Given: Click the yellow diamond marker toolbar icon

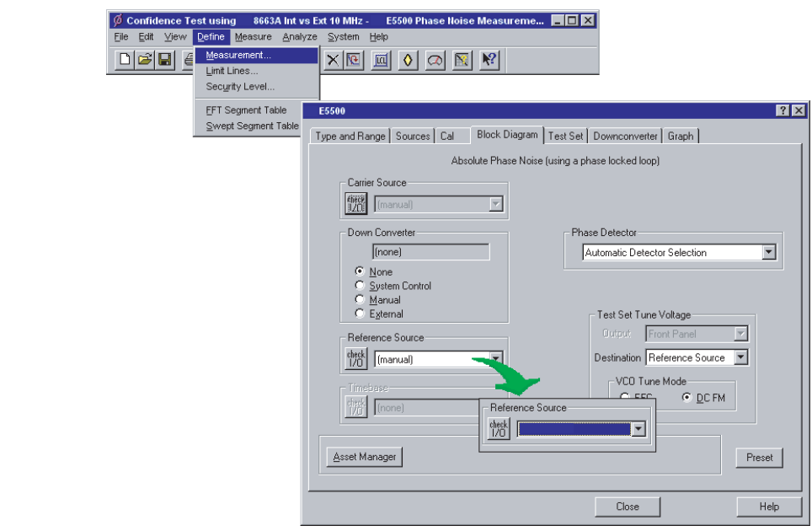Looking at the screenshot, I should coord(408,60).
